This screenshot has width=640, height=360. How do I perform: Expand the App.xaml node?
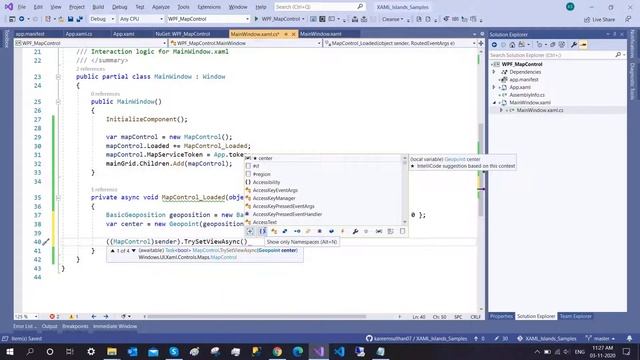(x=494, y=87)
